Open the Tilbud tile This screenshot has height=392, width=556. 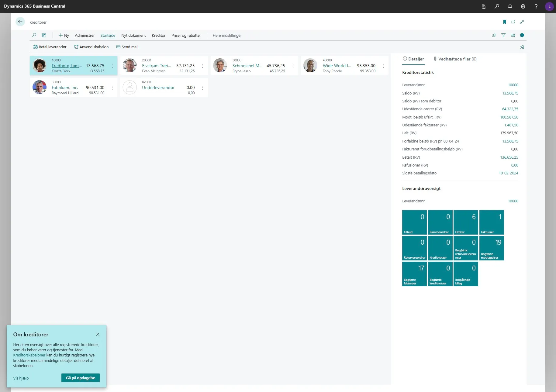pos(414,222)
